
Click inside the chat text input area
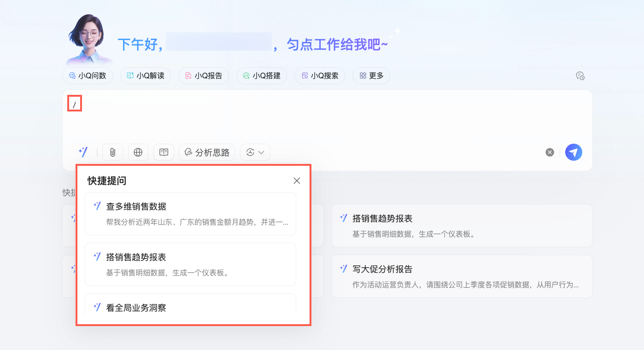(x=327, y=117)
